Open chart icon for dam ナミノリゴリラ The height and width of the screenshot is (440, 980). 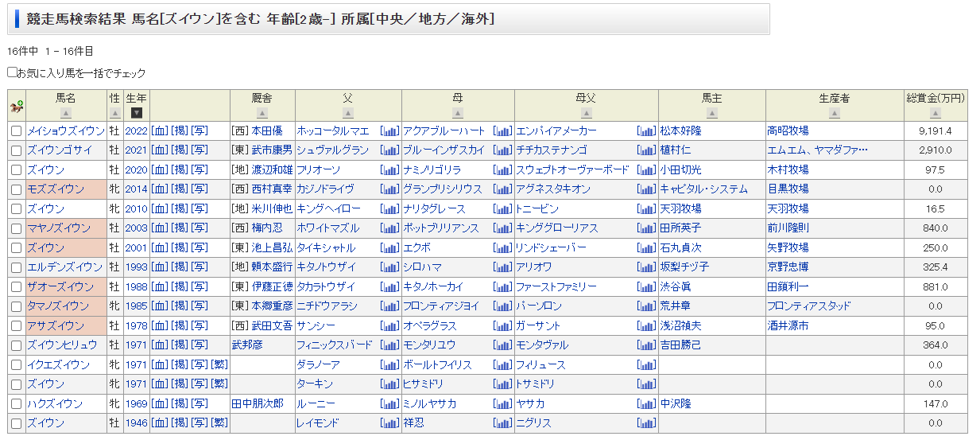click(502, 170)
